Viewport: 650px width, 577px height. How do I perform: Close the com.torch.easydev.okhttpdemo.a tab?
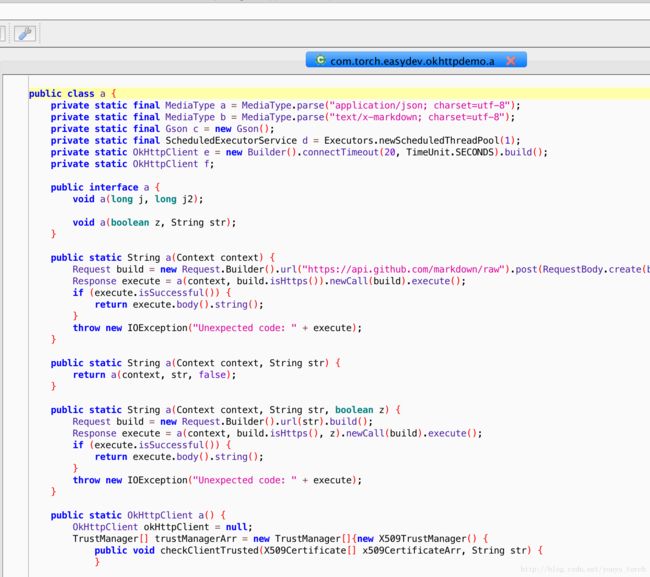pyautogui.click(x=511, y=61)
